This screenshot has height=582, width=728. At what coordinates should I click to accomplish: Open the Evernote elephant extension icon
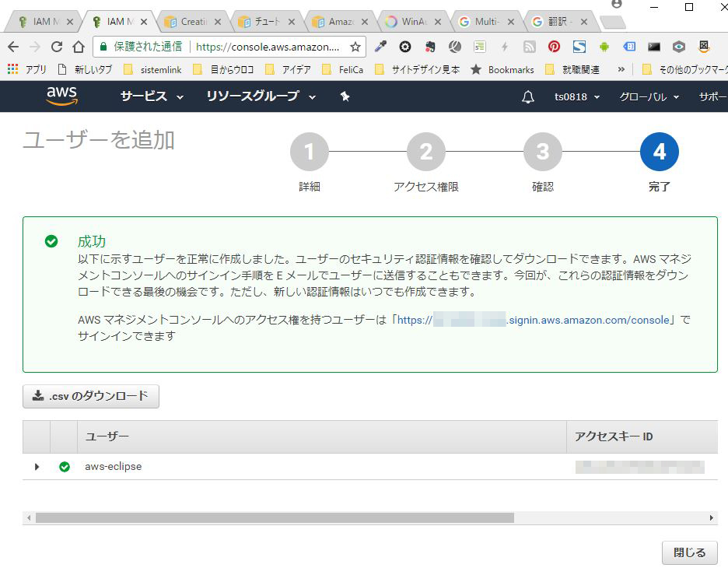(x=430, y=47)
